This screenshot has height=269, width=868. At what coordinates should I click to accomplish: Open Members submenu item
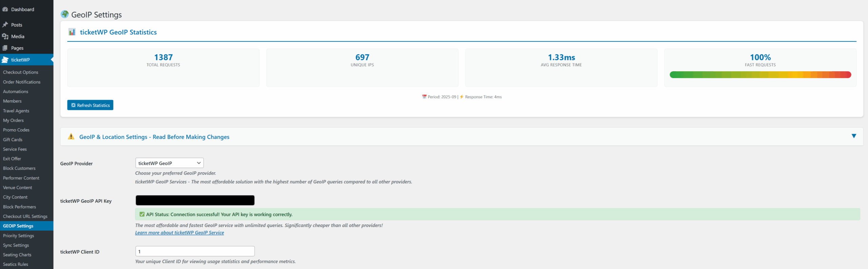point(12,101)
